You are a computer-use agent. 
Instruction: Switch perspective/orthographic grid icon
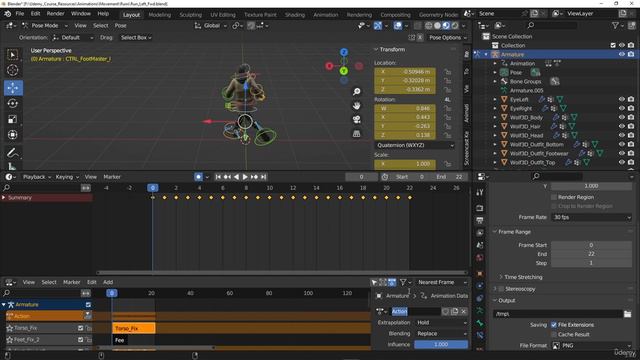[357, 133]
